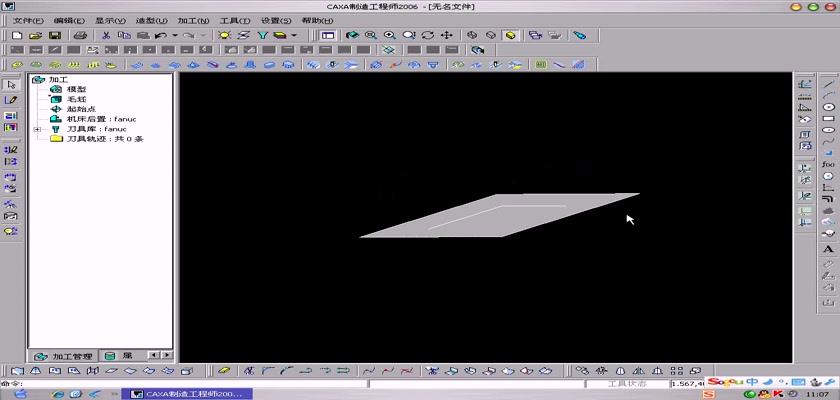Screen dimensions: 840x400
Task: Copy selection using the copy icon
Action: click(x=124, y=35)
